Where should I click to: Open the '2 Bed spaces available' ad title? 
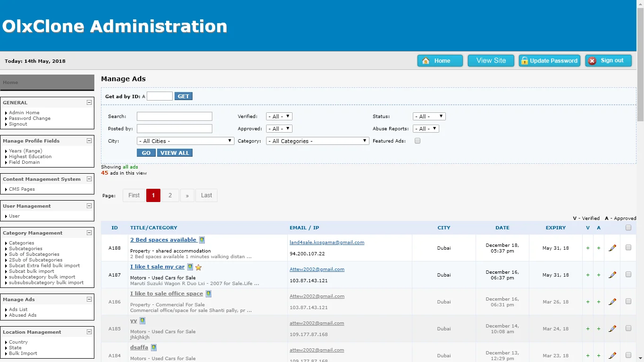(x=163, y=240)
